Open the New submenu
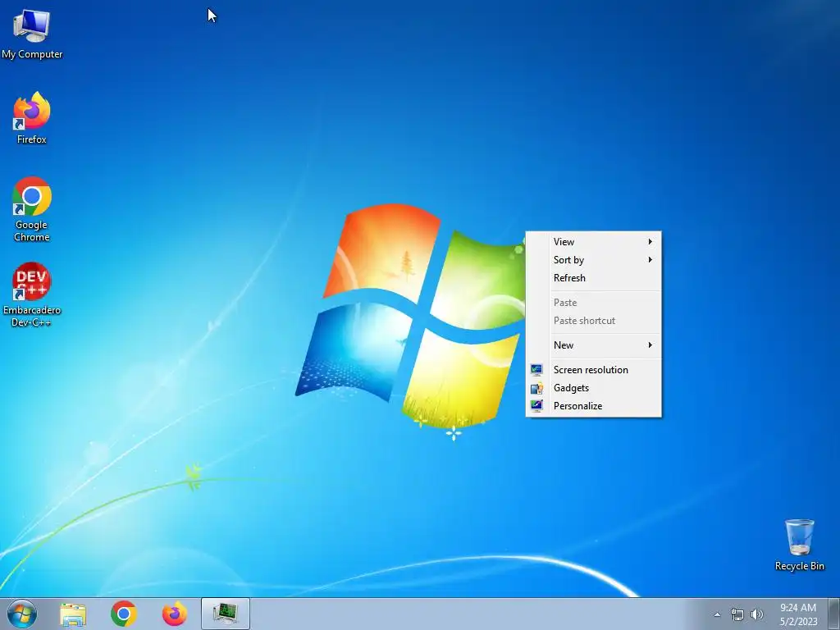This screenshot has width=840, height=630. pos(594,345)
